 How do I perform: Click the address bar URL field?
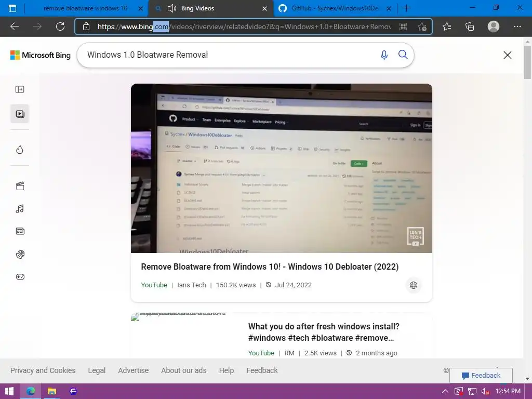coord(244,26)
